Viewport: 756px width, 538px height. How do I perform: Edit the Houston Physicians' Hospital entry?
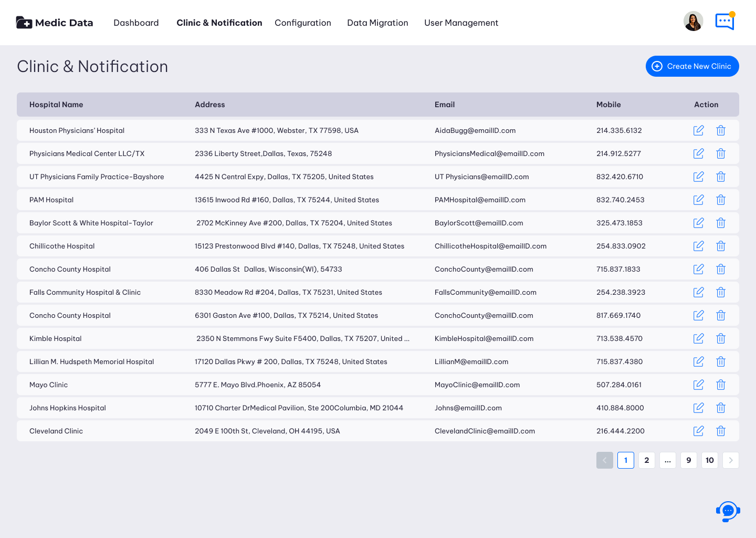point(698,130)
